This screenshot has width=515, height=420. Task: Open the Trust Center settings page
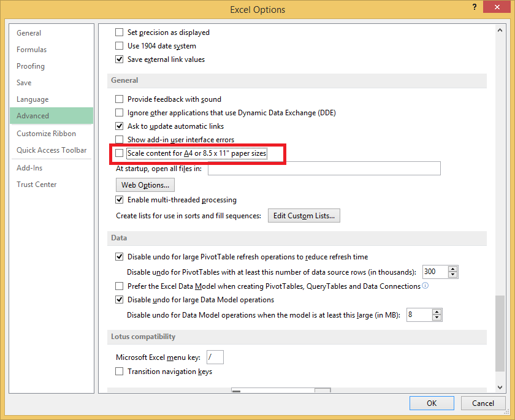(x=36, y=184)
